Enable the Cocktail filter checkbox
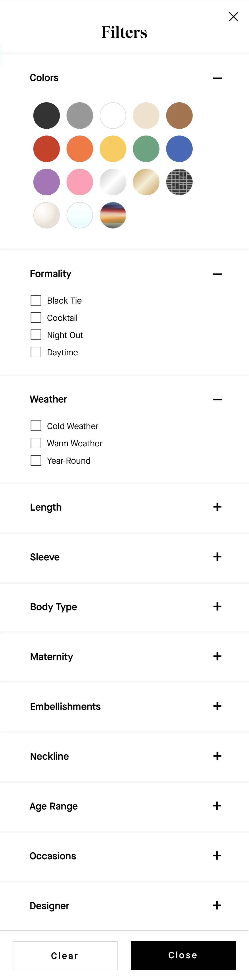 [x=36, y=317]
